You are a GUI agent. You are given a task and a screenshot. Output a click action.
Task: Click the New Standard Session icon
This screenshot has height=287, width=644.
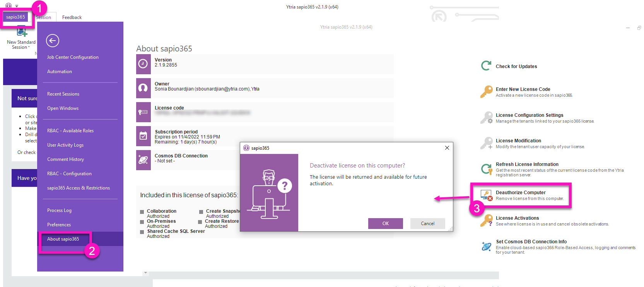click(22, 32)
